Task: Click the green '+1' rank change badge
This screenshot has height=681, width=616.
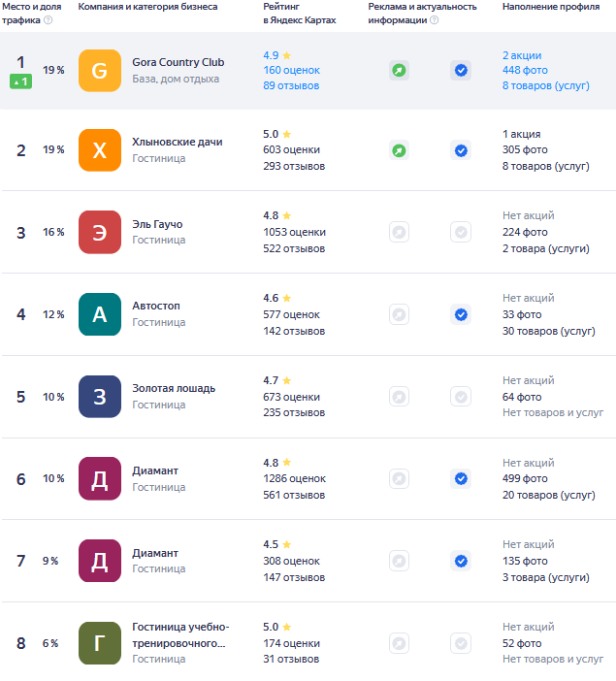Action: pyautogui.click(x=20, y=81)
